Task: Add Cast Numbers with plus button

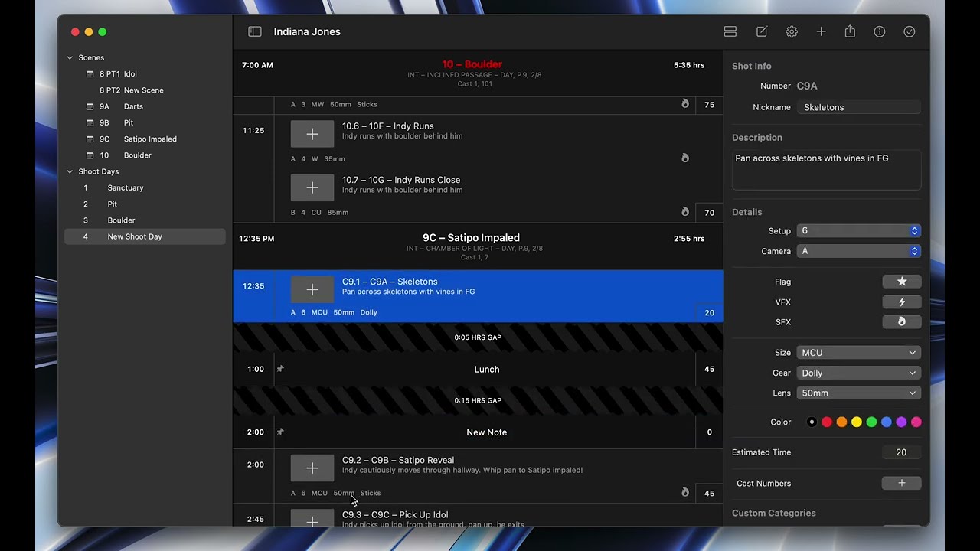Action: pyautogui.click(x=901, y=483)
